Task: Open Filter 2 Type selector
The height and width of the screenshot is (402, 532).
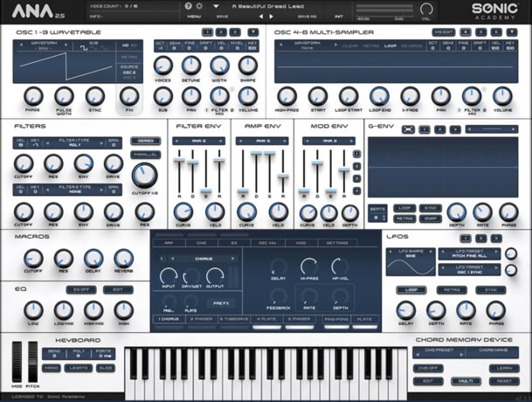Action: 74,190
